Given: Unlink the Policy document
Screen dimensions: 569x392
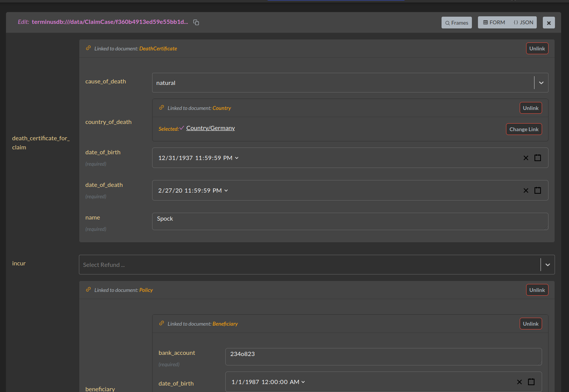Looking at the screenshot, I should (537, 290).
